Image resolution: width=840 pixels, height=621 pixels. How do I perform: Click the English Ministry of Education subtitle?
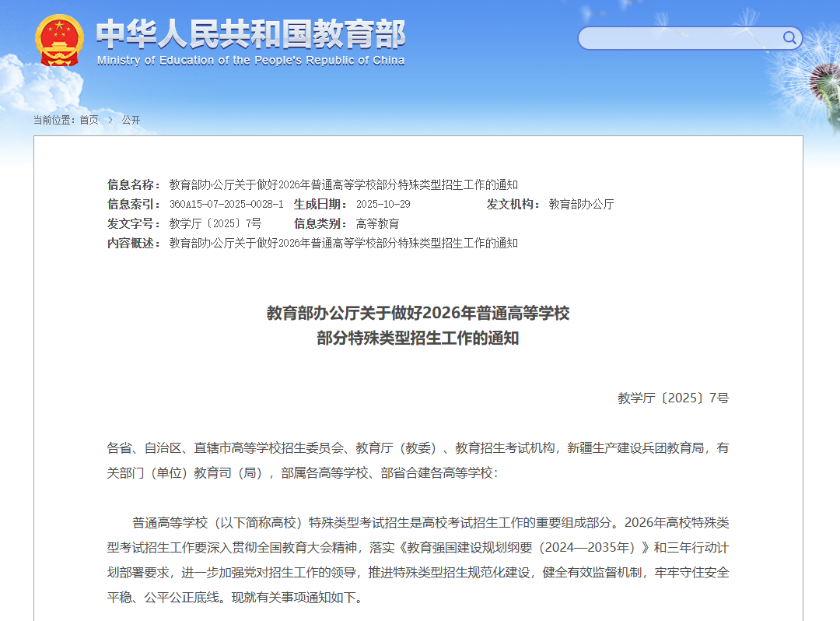pos(250,61)
